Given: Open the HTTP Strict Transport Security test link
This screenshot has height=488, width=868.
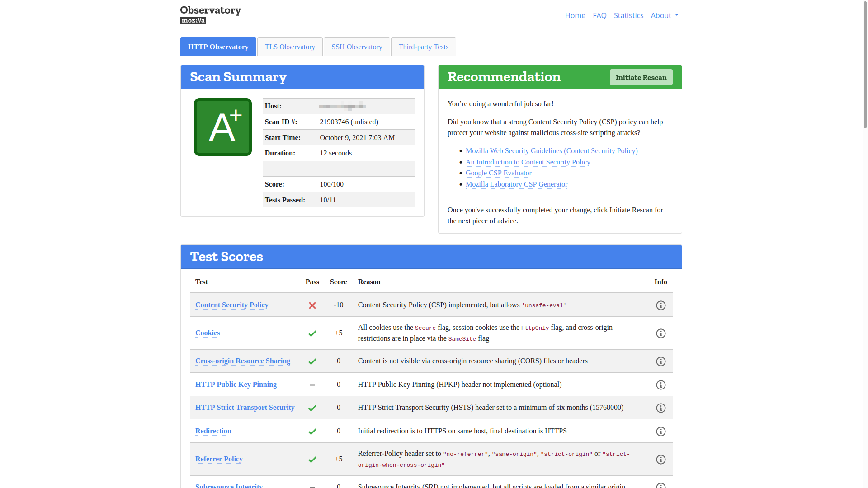Looking at the screenshot, I should (245, 408).
